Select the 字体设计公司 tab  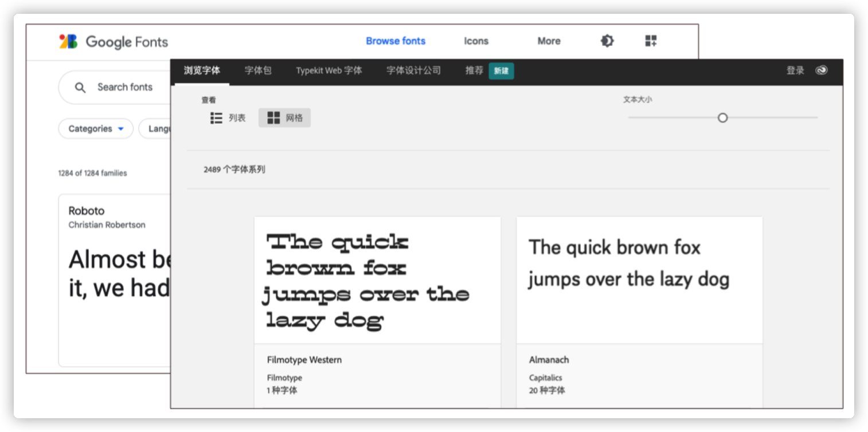(x=413, y=70)
